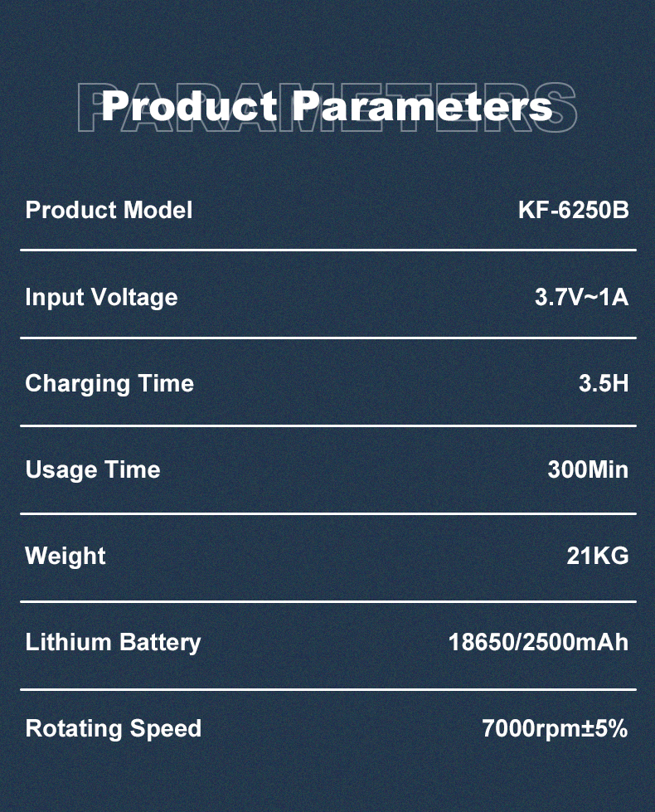Select the Lithium Battery label
The width and height of the screenshot is (655, 812).
(x=113, y=643)
